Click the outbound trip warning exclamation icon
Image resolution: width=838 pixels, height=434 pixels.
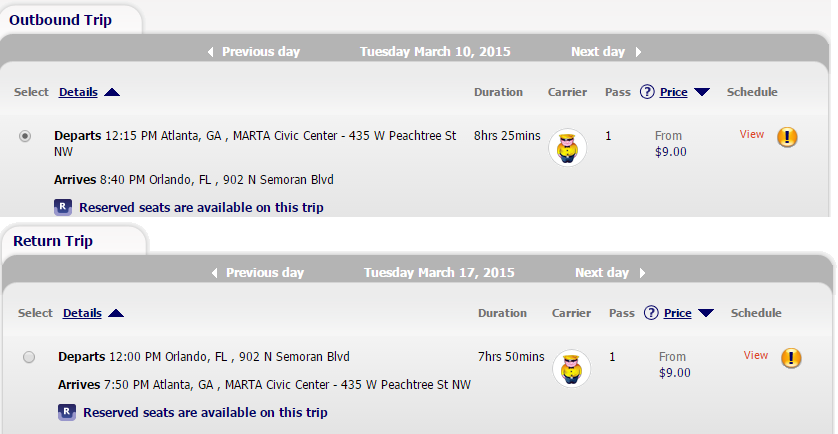pos(787,137)
